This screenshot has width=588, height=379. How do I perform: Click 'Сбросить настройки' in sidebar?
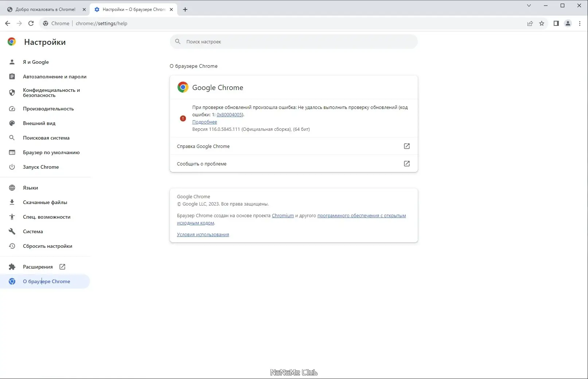click(45, 246)
